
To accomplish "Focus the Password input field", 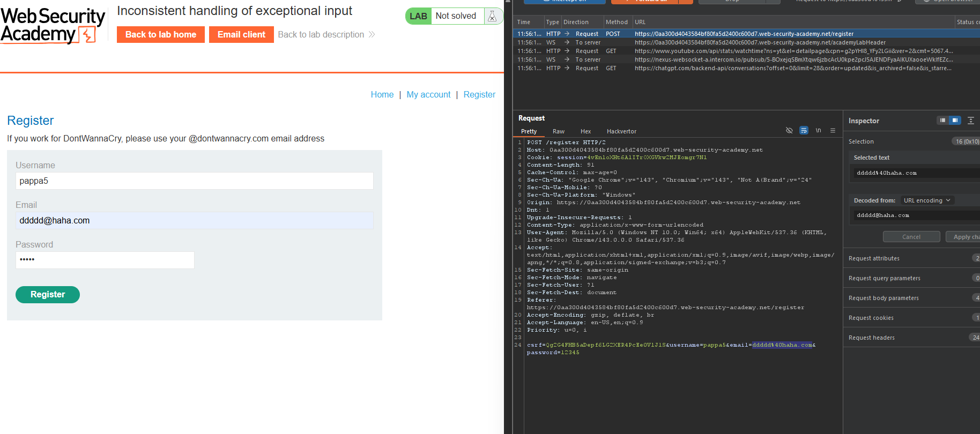I will [x=105, y=260].
